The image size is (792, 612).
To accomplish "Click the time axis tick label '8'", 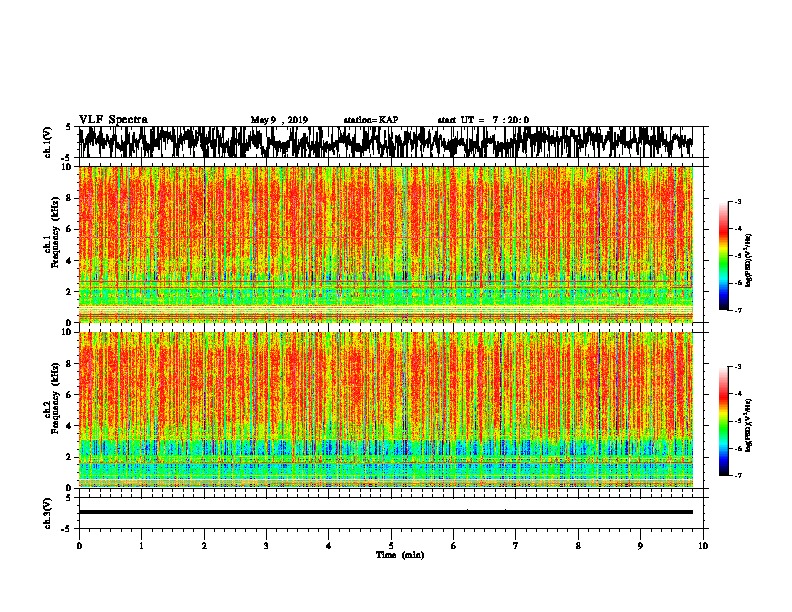I will point(578,546).
